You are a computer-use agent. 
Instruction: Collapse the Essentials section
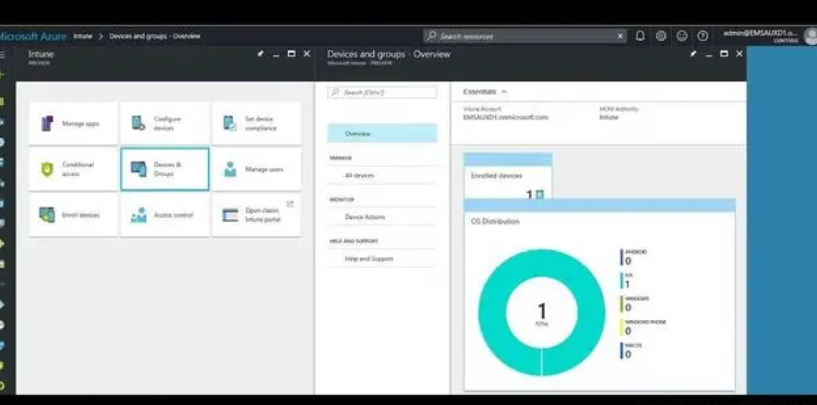click(485, 91)
